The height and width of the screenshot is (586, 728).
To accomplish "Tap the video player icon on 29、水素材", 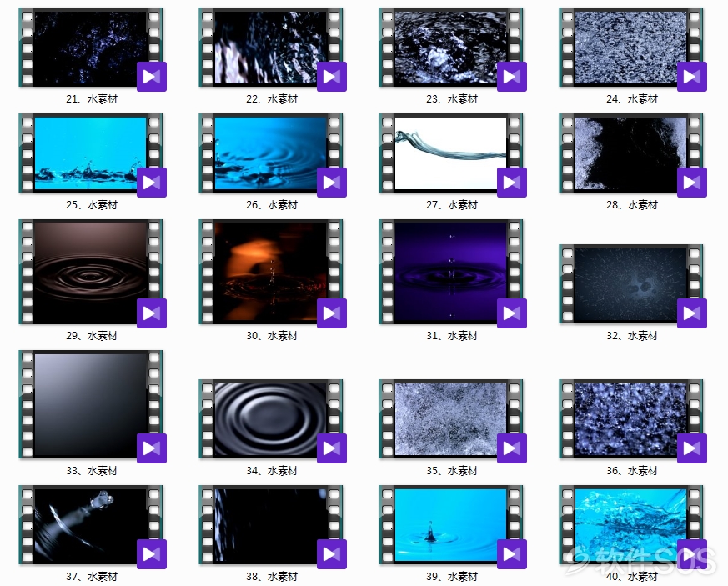I will pyautogui.click(x=152, y=313).
